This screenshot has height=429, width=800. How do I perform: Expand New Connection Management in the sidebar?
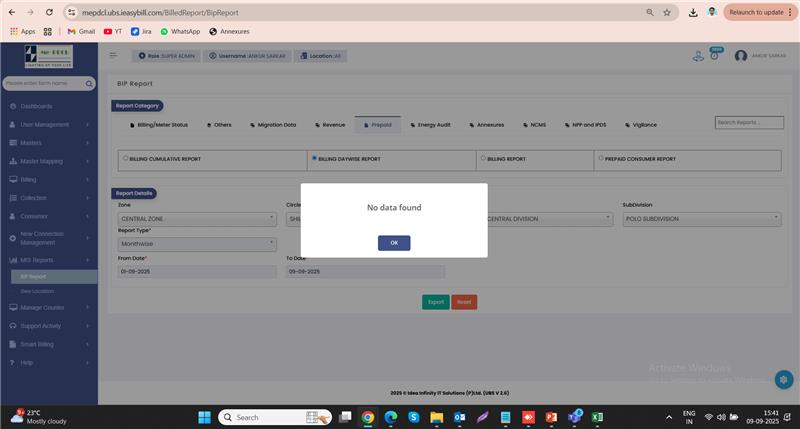pos(49,238)
